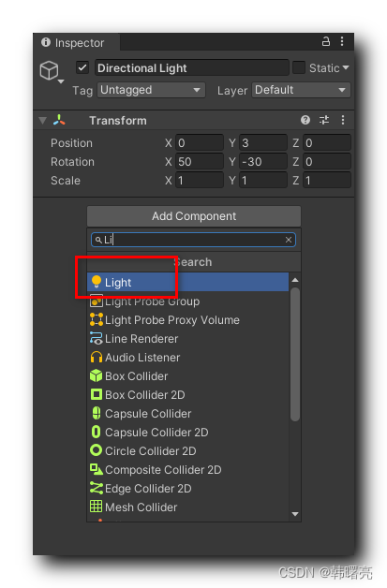
Task: Click the GameObject cube icon
Action: 50,70
